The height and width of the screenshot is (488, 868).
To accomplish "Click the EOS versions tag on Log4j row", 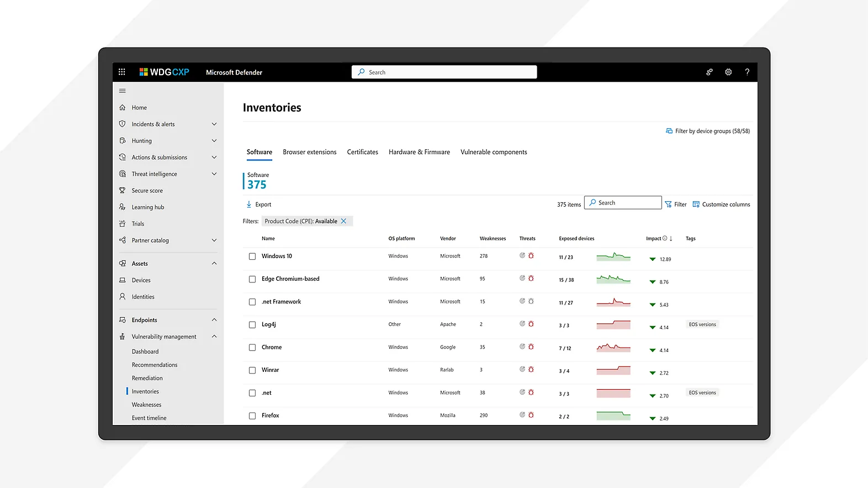I will pyautogui.click(x=702, y=324).
